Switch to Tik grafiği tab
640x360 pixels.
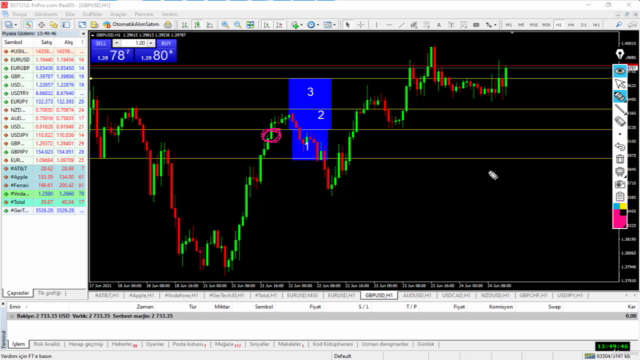coord(49,293)
